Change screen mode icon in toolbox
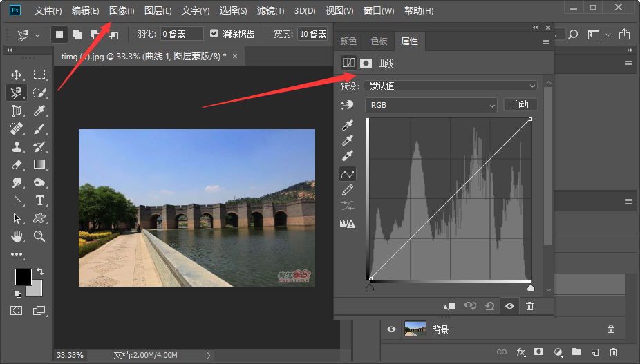The image size is (640, 364). tap(39, 311)
